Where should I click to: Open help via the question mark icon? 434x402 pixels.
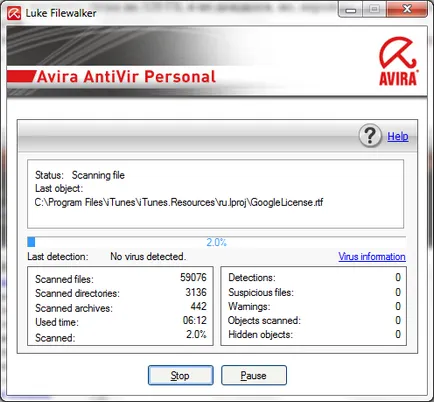(370, 136)
